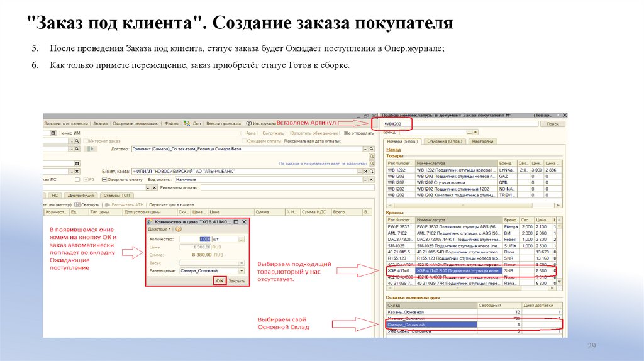Clear the Б/счет, касса field
Image resolution: width=644 pixels, height=361 pixels.
365,171
